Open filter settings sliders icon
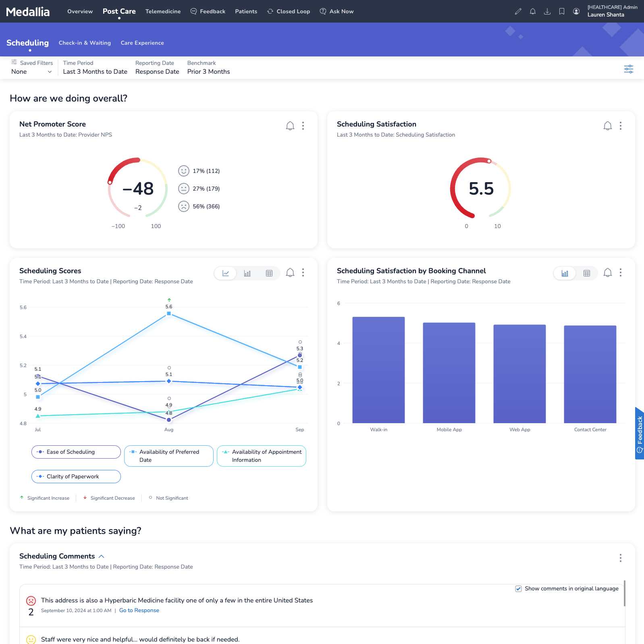The image size is (644, 644). coord(628,69)
